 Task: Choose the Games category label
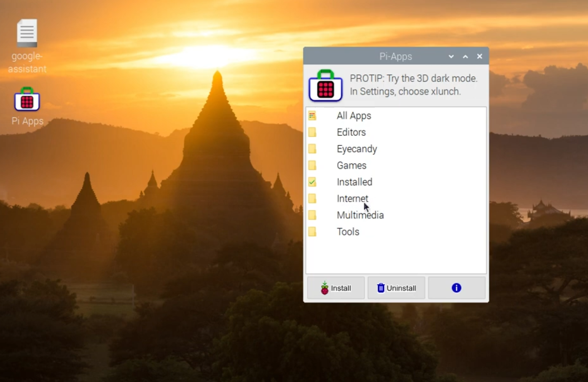click(351, 166)
